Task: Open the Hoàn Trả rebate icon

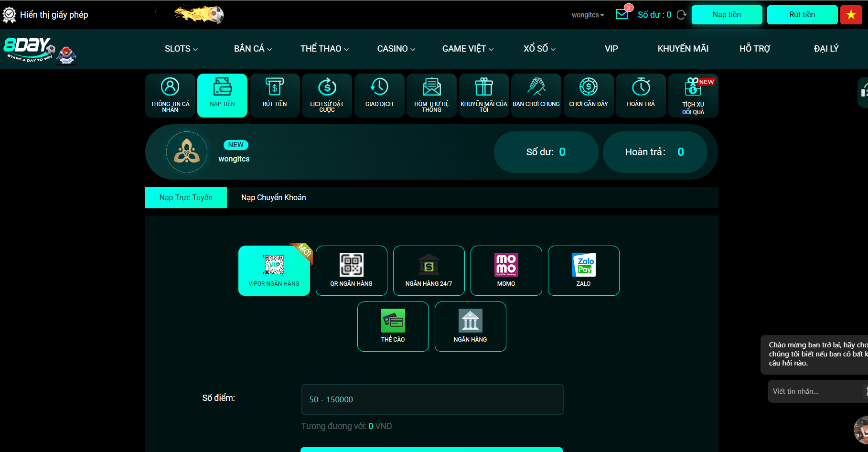Action: (x=641, y=95)
